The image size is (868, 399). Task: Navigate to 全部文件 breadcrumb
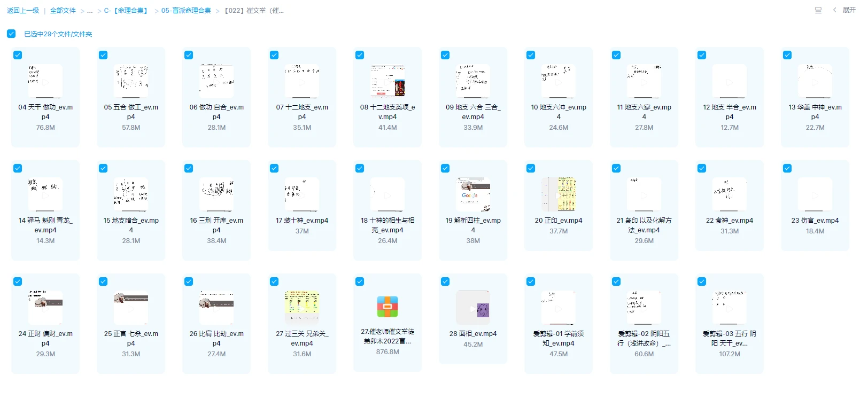tap(63, 10)
